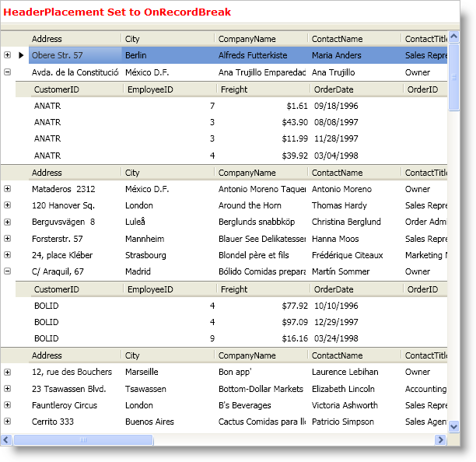Viewport: 476px width, 462px height.
Task: Click OrderDate header above ANATR rows
Action: (x=357, y=89)
